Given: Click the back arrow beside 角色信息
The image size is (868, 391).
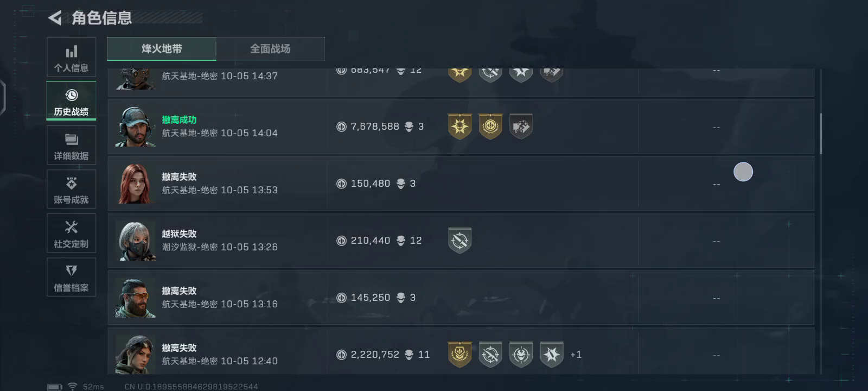Looking at the screenshot, I should click(55, 18).
